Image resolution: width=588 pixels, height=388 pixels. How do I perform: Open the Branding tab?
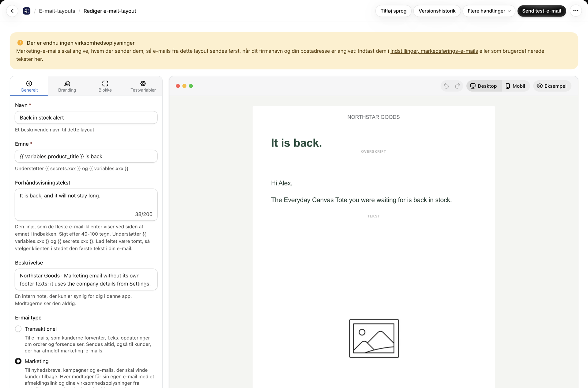tap(67, 86)
